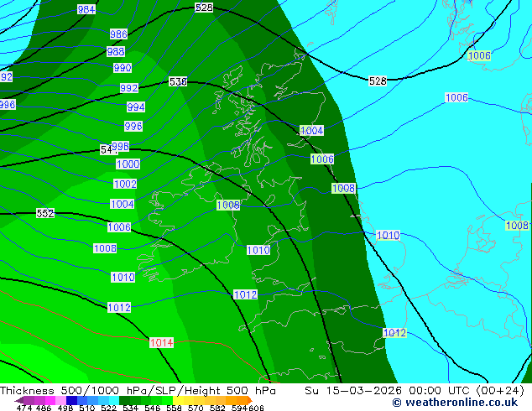Click the 984 isobar label

[x=86, y=9]
